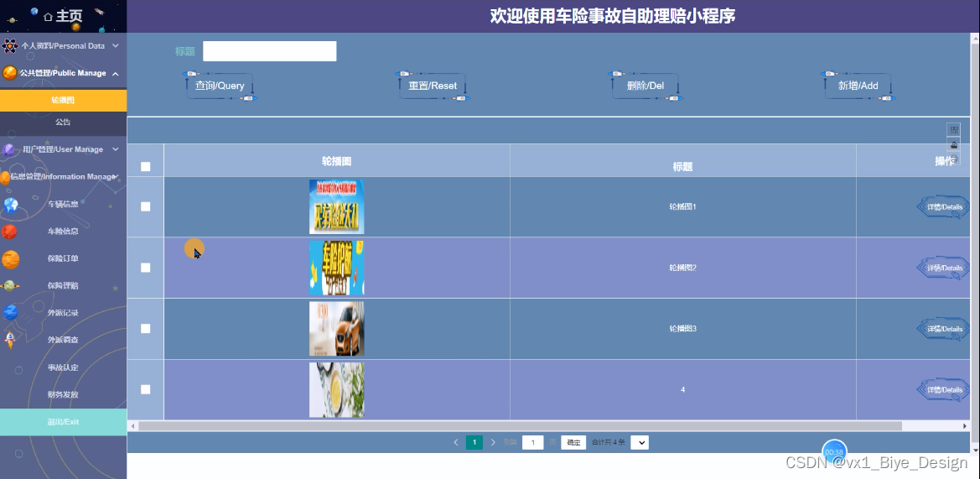Click the print table icon

(x=954, y=159)
